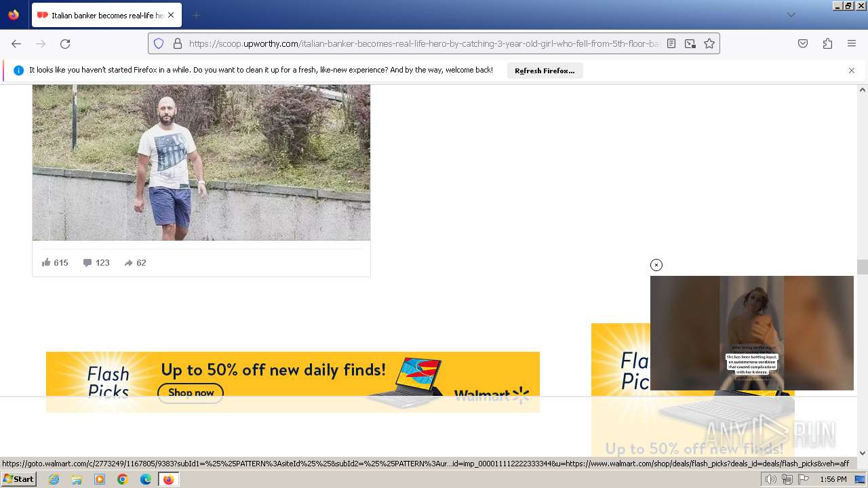This screenshot has width=868, height=488.
Task: Open the 123 comments
Action: [x=96, y=263]
